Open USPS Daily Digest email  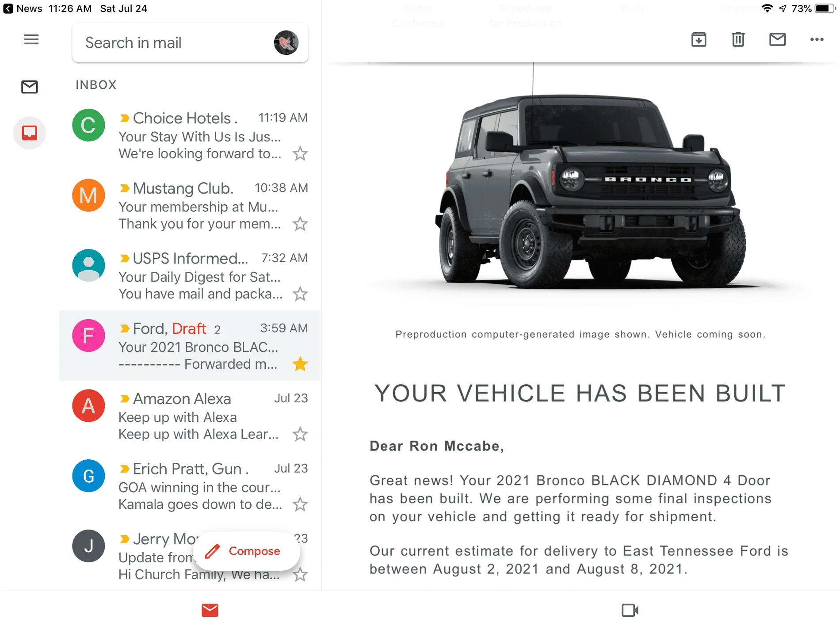pyautogui.click(x=190, y=275)
